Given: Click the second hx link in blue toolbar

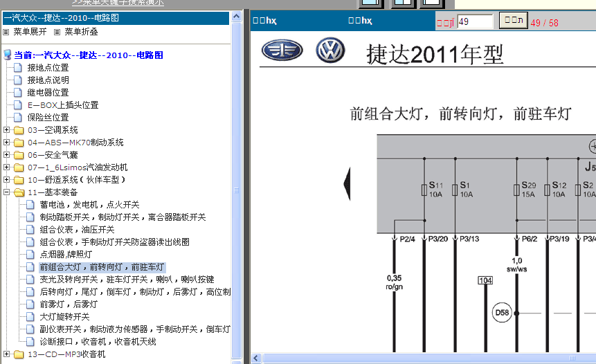Looking at the screenshot, I should [361, 21].
